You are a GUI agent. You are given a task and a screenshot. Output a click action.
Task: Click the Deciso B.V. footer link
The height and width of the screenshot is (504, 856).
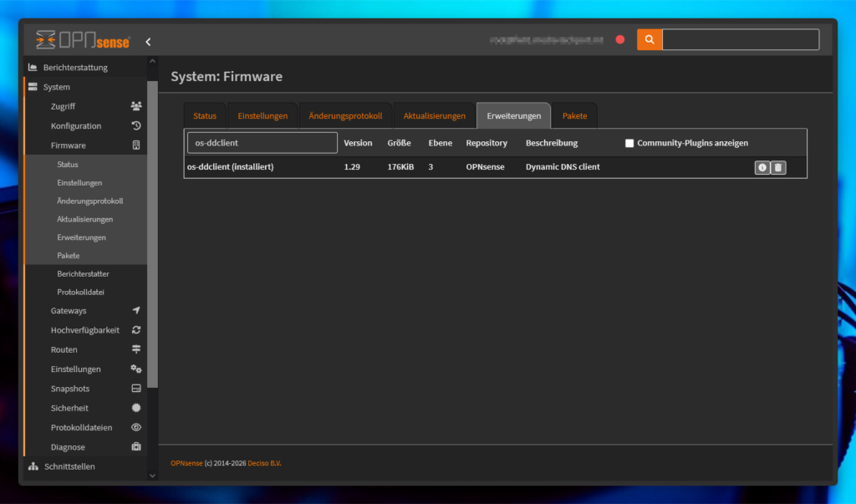coord(265,463)
